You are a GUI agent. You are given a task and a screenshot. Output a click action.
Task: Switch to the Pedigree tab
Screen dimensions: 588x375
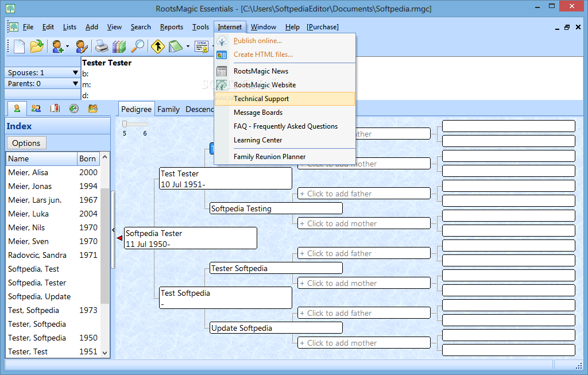coord(137,109)
